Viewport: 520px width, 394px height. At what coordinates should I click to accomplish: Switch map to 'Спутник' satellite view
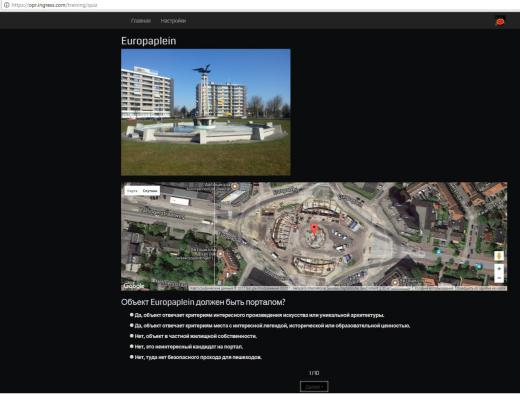click(x=150, y=191)
